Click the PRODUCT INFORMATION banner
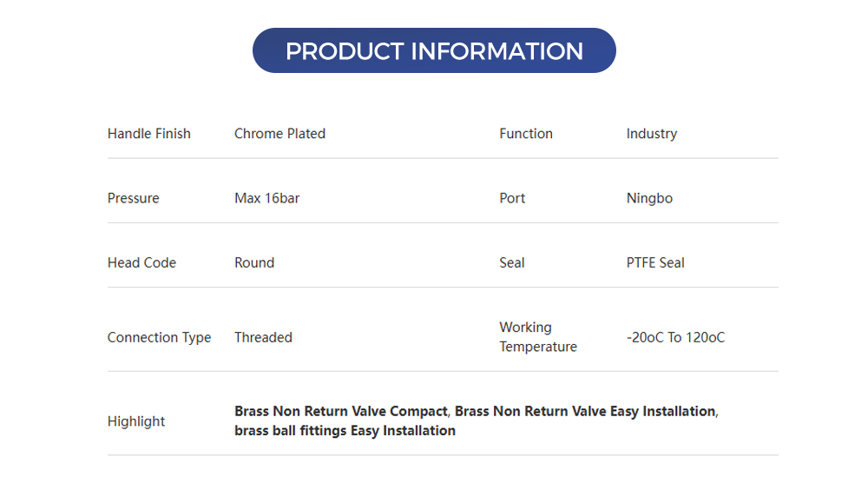 pos(434,50)
